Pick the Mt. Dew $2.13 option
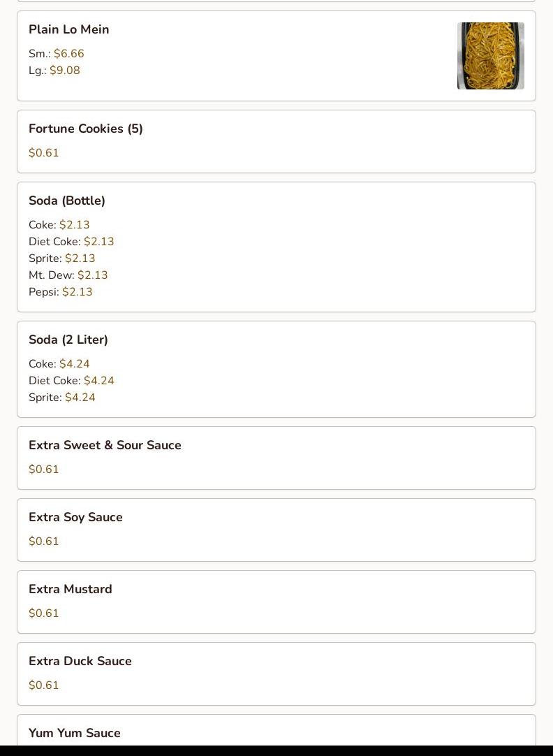The width and height of the screenshot is (553, 756). click(x=68, y=275)
